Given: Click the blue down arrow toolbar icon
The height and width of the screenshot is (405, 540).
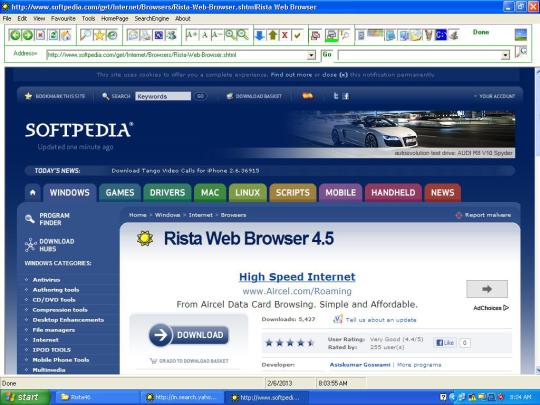Looking at the screenshot, I should coord(260,35).
